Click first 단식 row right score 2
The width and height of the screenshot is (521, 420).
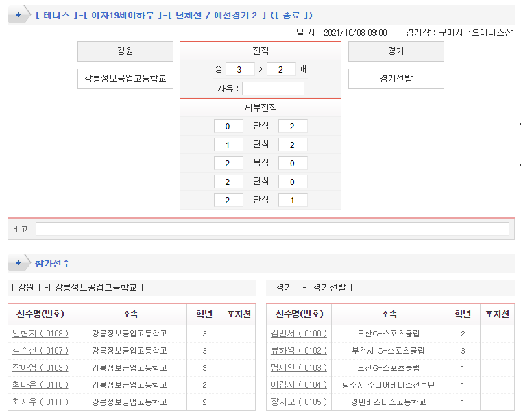click(293, 126)
